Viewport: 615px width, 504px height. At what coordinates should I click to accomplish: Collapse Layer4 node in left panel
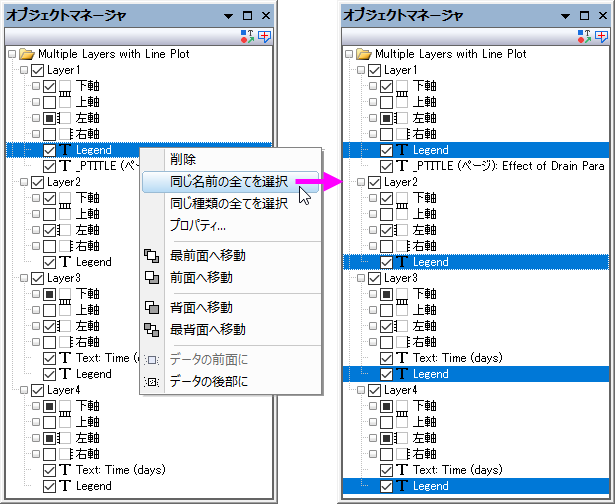(x=24, y=390)
